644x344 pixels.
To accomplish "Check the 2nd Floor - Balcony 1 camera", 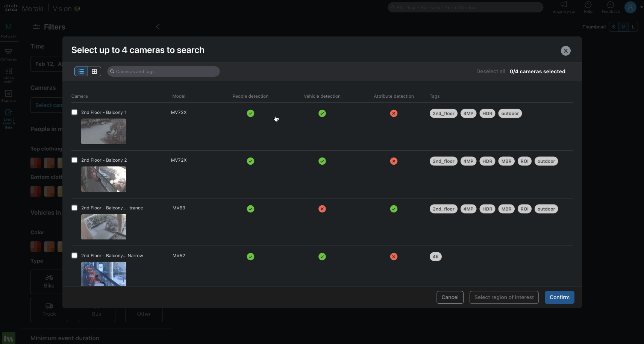I will tap(74, 112).
